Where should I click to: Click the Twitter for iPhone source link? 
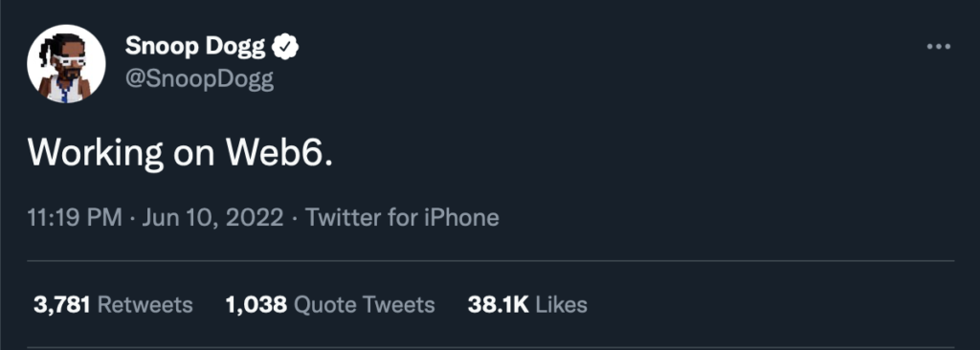click(x=402, y=217)
